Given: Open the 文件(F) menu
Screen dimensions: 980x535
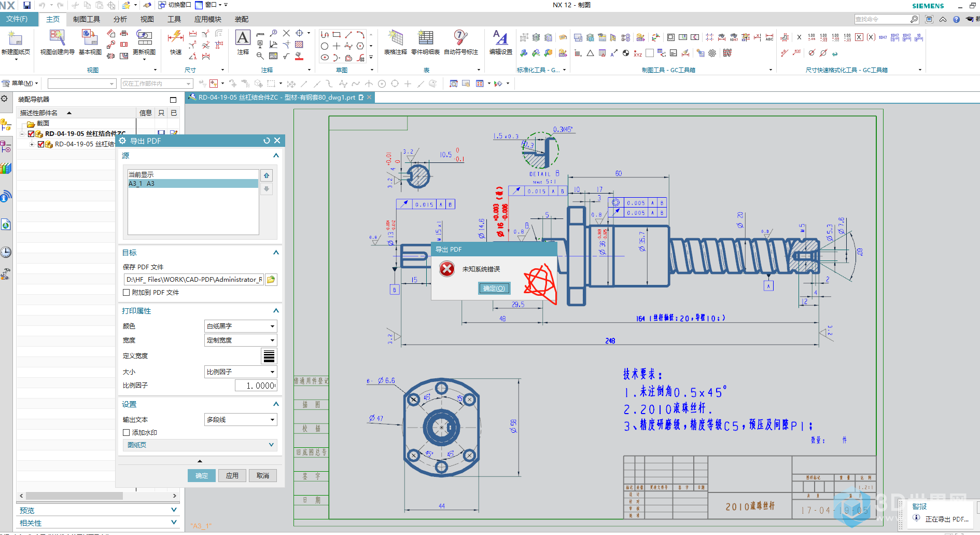Looking at the screenshot, I should pos(17,19).
